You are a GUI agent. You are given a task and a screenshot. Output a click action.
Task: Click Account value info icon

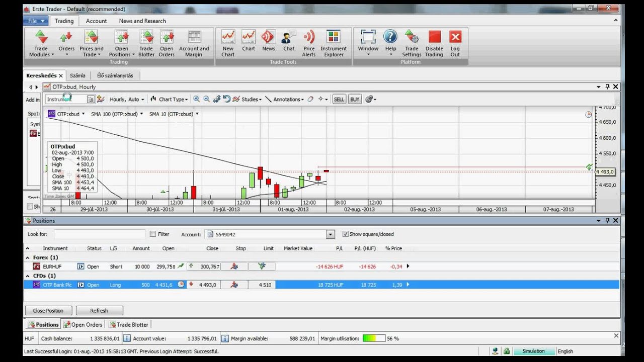pyautogui.click(x=225, y=338)
